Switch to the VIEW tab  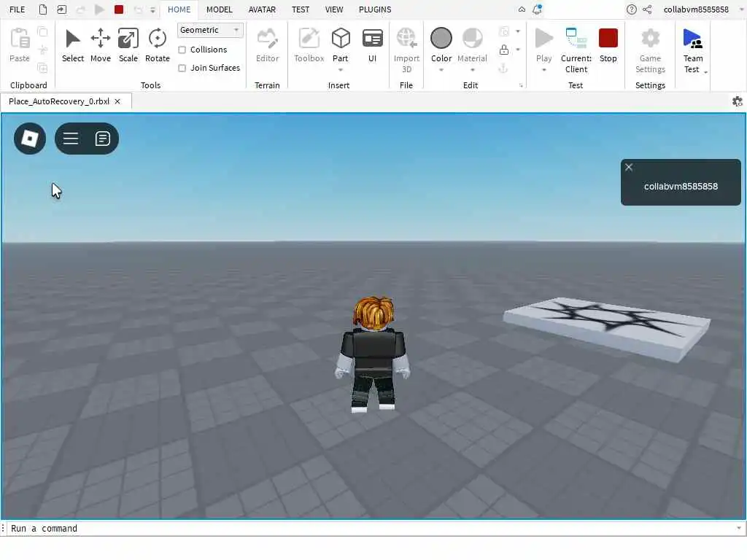(x=334, y=9)
